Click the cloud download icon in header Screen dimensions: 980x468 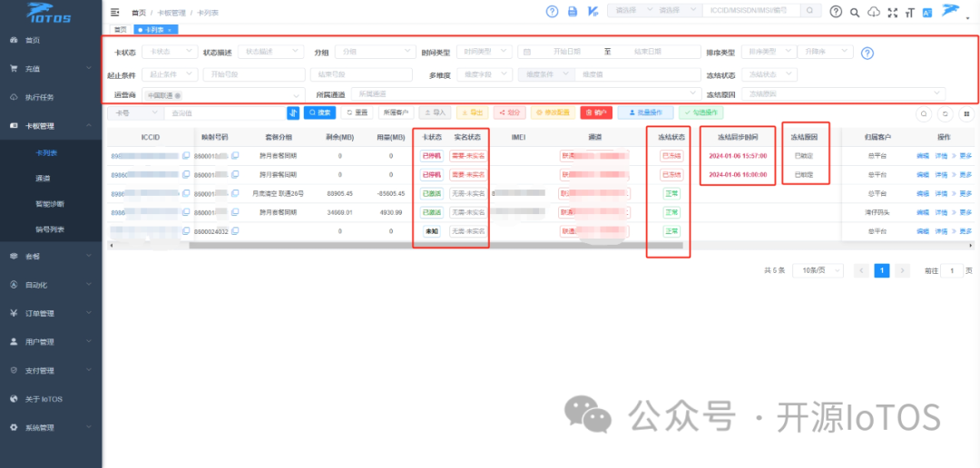[x=874, y=12]
